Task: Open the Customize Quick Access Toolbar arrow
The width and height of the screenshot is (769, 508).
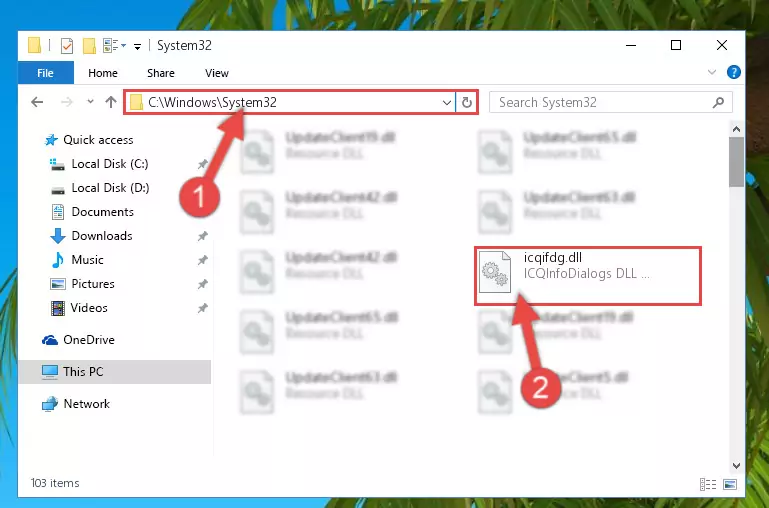Action: 137,47
